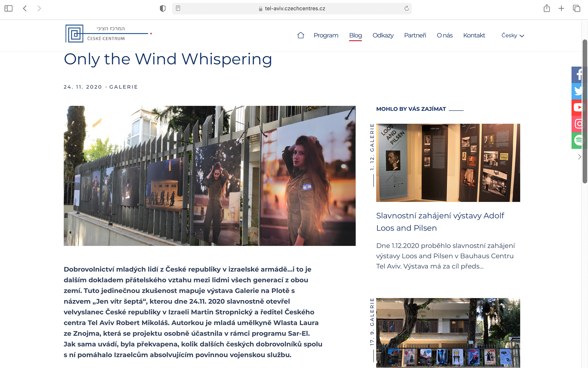The height and width of the screenshot is (368, 588).
Task: Open the Safari tab overview
Action: coord(576,8)
